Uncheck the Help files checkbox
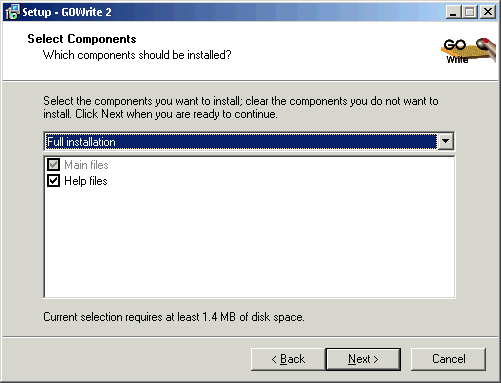Screen dimensions: 501x383 [x=53, y=181]
